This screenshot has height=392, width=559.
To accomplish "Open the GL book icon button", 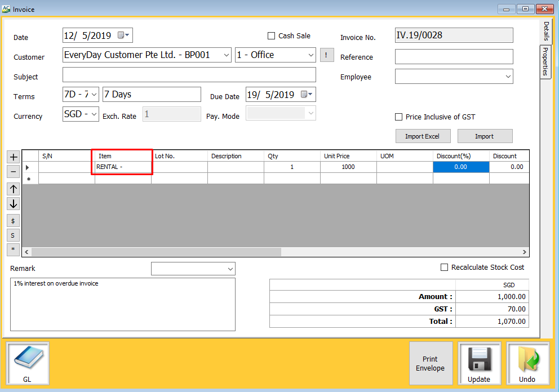I will [x=28, y=363].
